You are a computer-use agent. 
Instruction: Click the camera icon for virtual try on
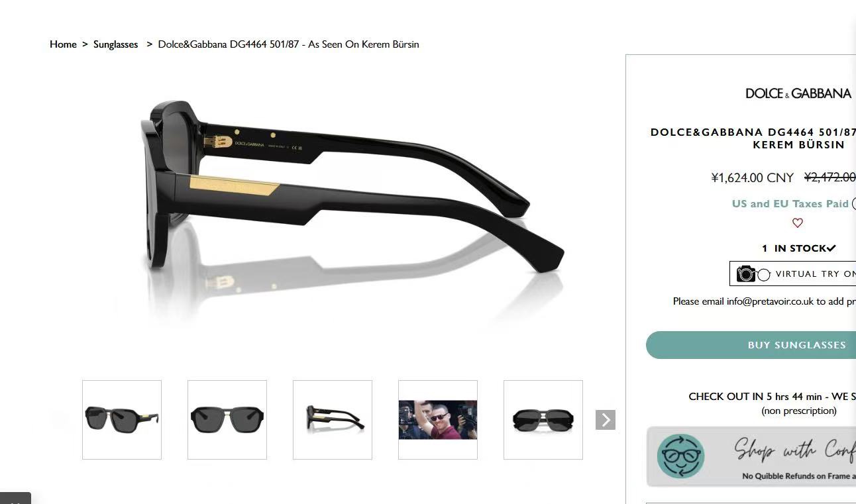tap(746, 274)
